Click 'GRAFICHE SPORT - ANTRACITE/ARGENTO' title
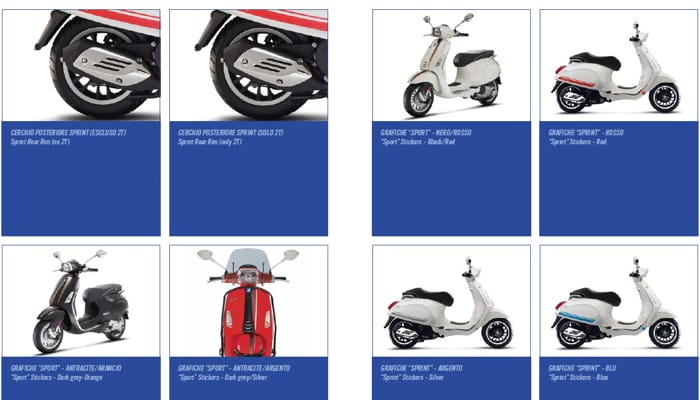The image size is (700, 400). click(x=234, y=368)
